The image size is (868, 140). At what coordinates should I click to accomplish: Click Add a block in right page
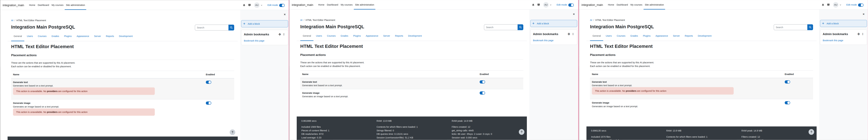point(843,24)
